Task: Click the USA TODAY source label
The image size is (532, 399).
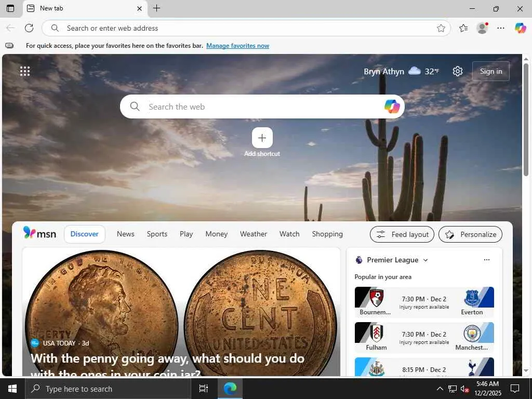Action: point(59,343)
